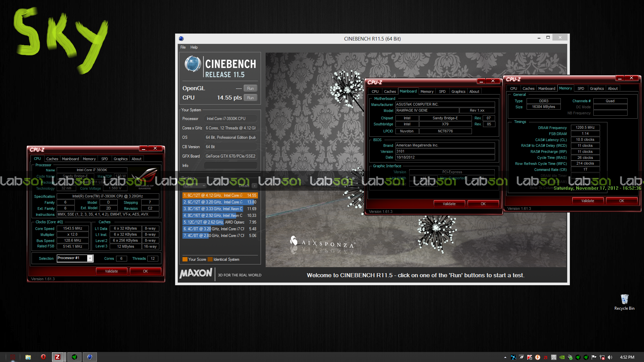Click OK in the left CPU-Z window

point(145,271)
